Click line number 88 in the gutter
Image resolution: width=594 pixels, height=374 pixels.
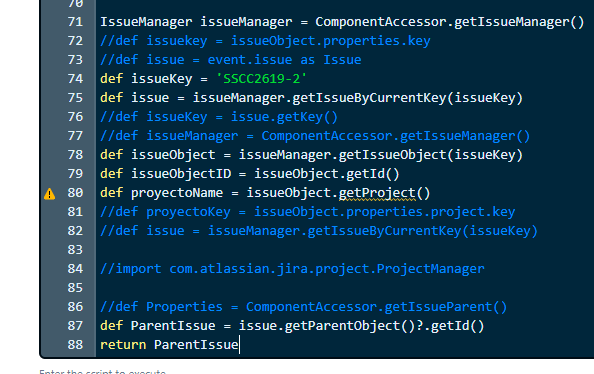tap(75, 345)
